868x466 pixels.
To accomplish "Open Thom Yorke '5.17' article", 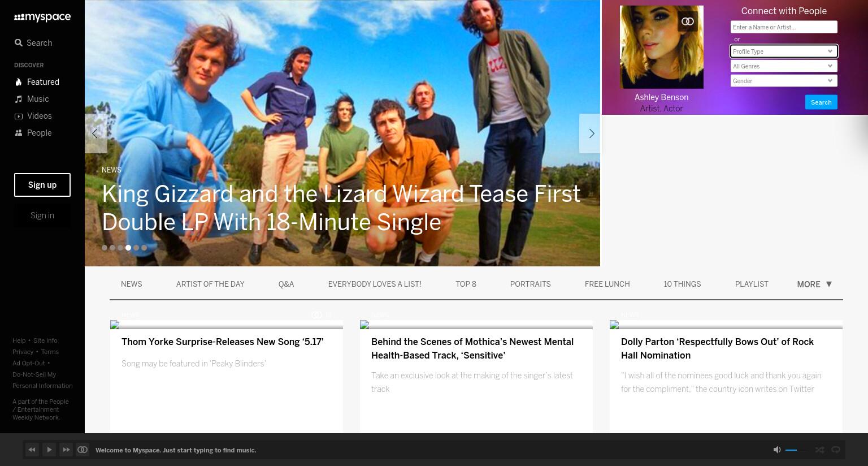I will (223, 342).
